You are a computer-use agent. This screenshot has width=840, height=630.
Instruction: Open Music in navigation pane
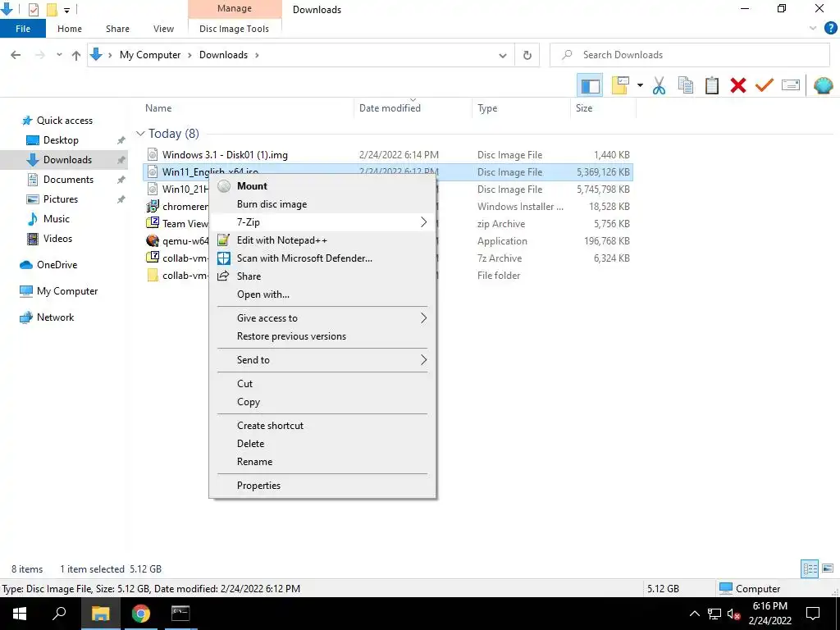[57, 218]
